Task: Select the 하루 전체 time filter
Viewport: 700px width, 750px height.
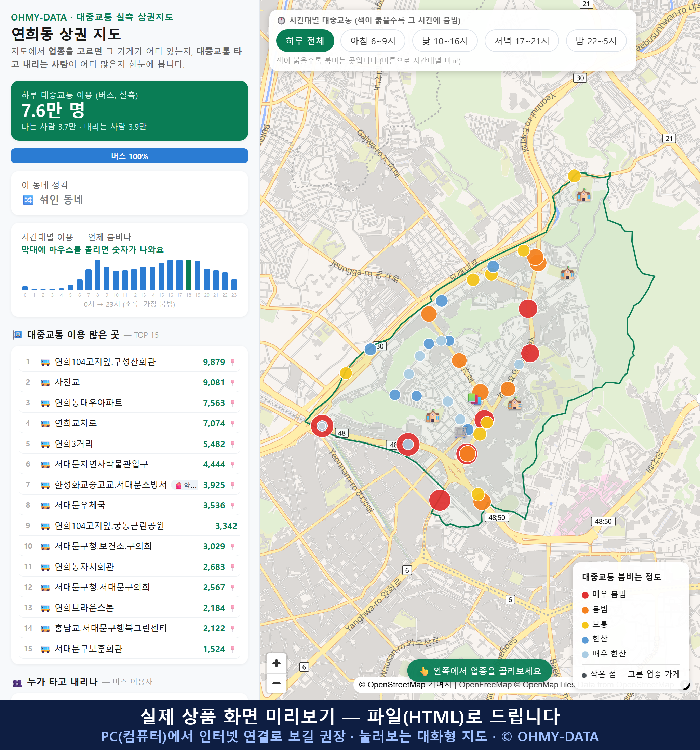Action: [x=305, y=41]
